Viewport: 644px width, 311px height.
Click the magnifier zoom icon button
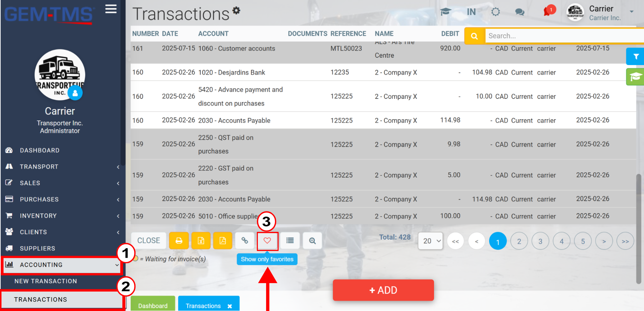pyautogui.click(x=312, y=241)
